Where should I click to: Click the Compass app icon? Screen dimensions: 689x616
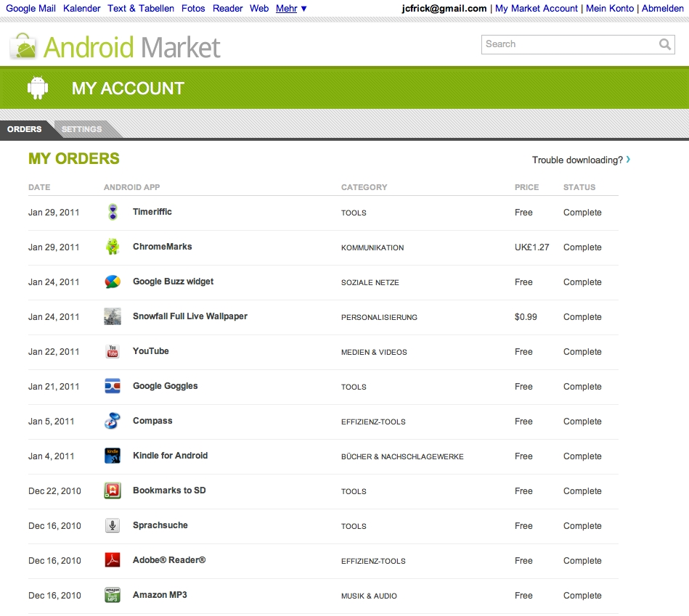pyautogui.click(x=113, y=421)
